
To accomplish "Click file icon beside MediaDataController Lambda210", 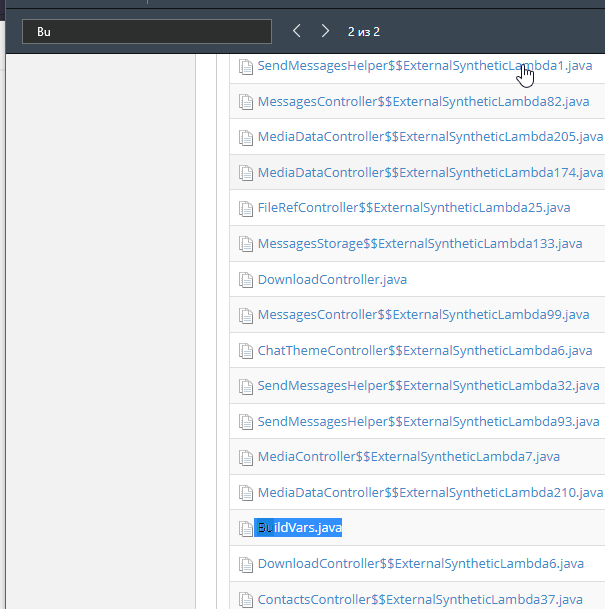I will tap(246, 492).
